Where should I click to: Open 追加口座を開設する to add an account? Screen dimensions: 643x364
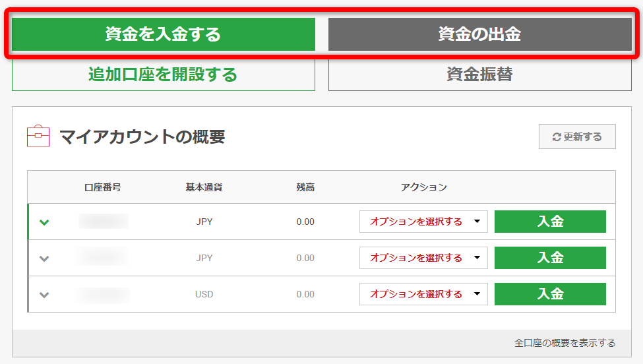(x=163, y=75)
